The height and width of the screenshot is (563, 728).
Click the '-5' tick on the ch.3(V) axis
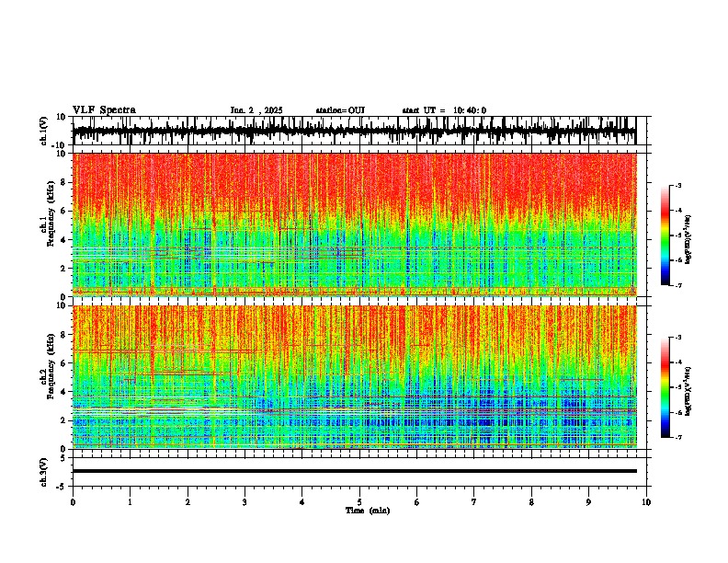61,487
